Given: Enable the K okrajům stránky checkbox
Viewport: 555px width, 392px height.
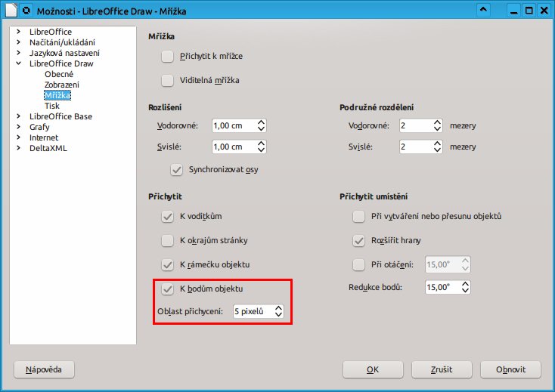Looking at the screenshot, I should [167, 240].
